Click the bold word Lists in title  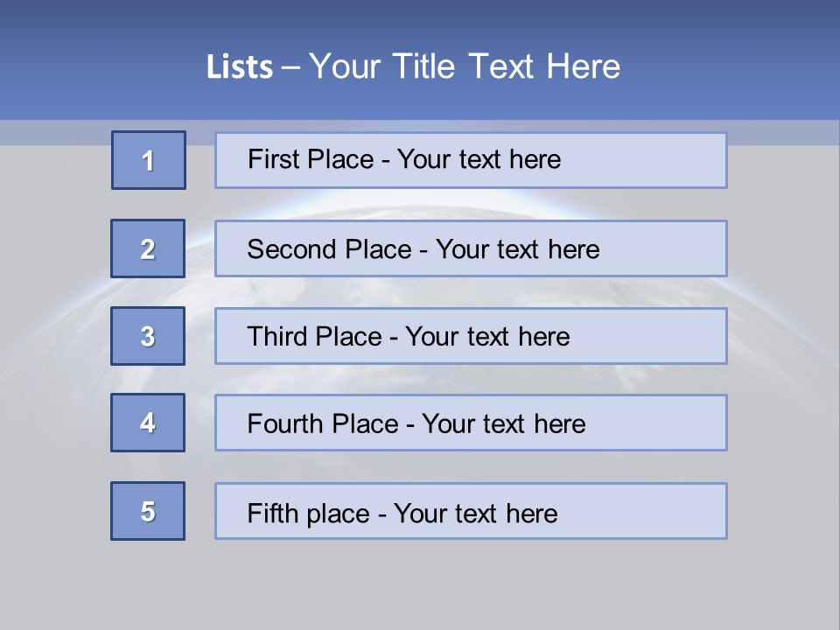coord(240,67)
